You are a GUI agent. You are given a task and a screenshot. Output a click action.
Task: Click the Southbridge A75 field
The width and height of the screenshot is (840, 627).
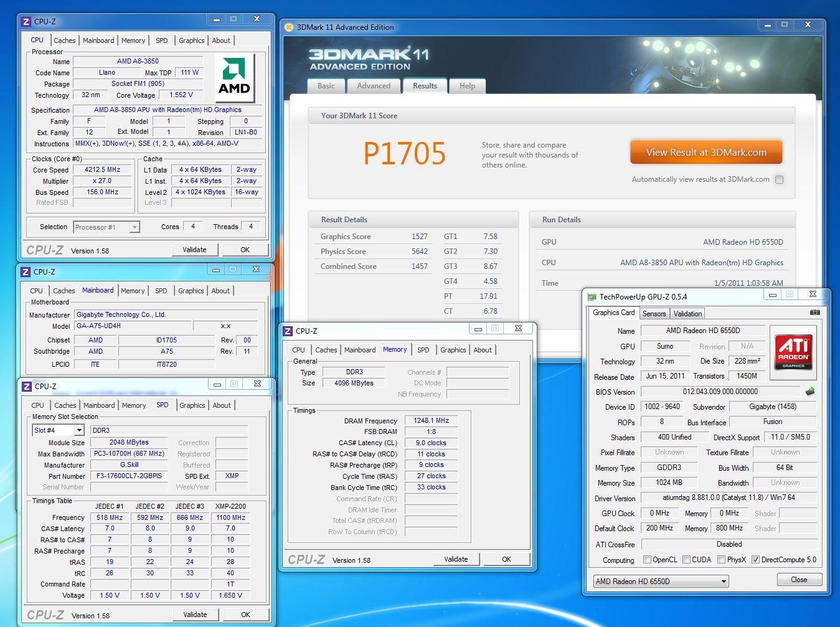click(167, 351)
